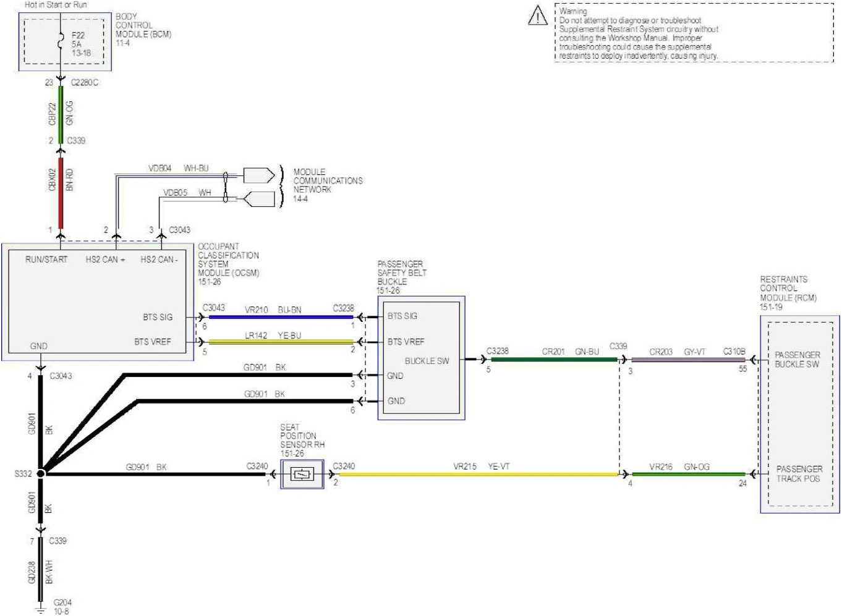Image resolution: width=842 pixels, height=616 pixels.
Task: Click the "LR142 YE-BU" wire label
Action: (273, 335)
